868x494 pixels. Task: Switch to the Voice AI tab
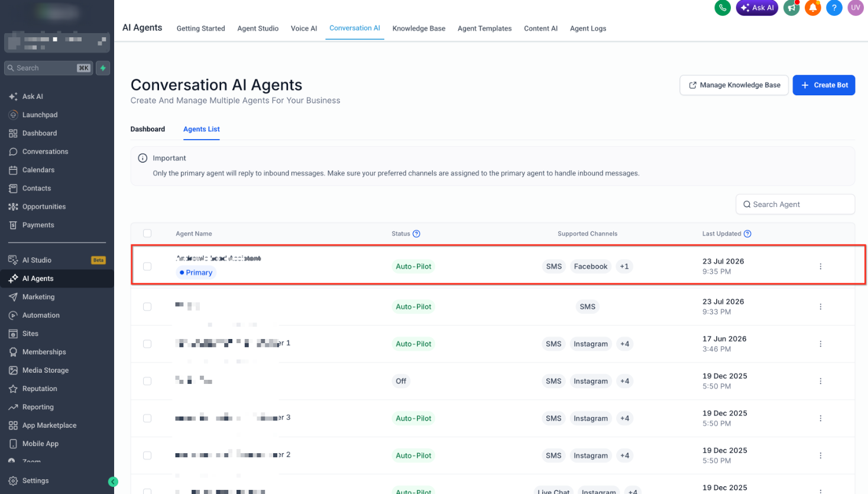pos(304,28)
